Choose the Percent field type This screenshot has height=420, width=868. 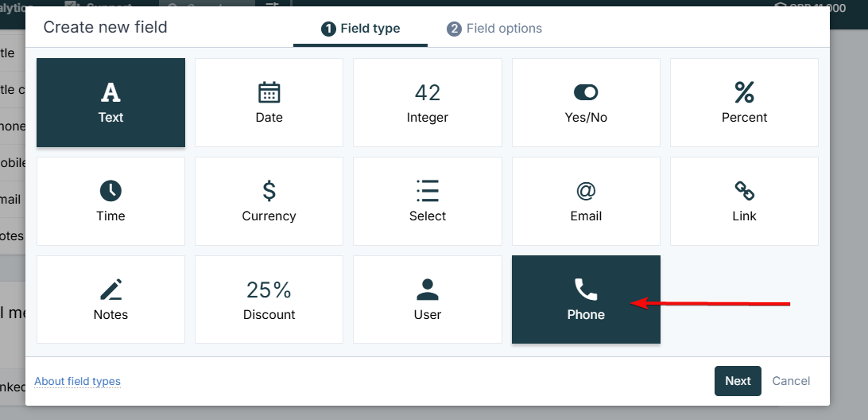(x=744, y=103)
